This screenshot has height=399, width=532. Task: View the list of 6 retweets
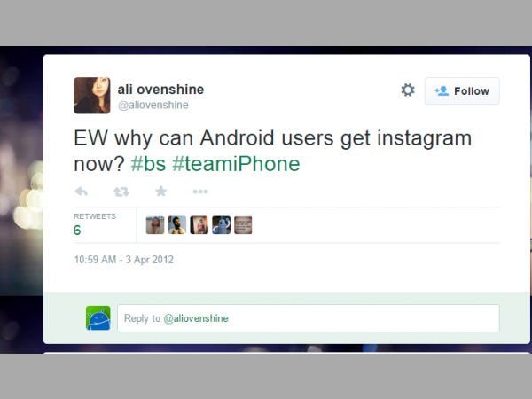click(x=95, y=225)
